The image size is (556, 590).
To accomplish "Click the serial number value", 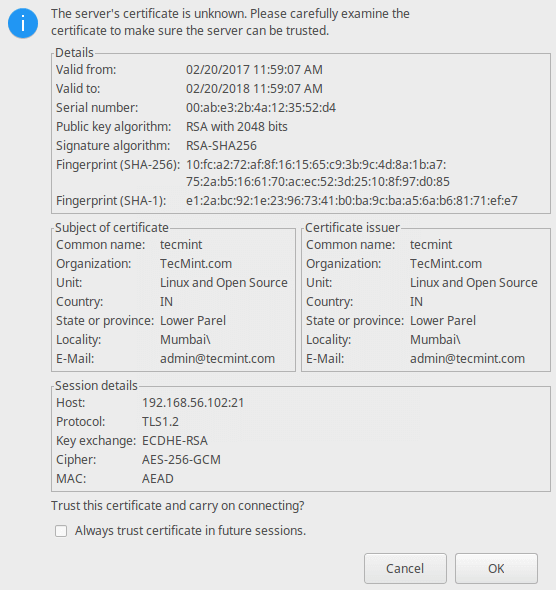I will tap(261, 108).
